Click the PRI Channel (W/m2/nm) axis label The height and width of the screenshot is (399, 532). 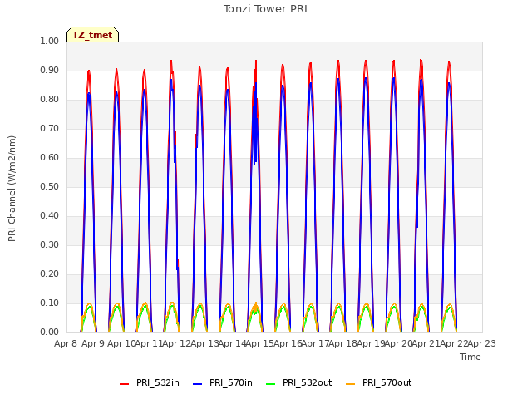click(x=12, y=189)
